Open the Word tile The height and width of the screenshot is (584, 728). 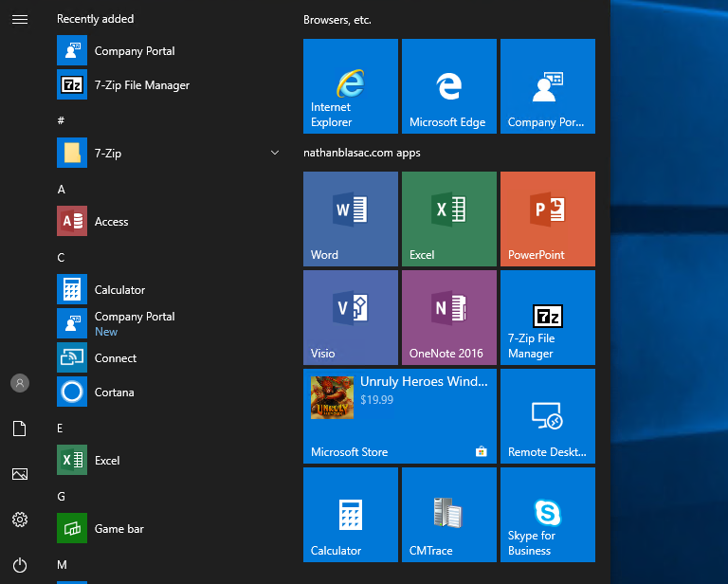point(350,219)
